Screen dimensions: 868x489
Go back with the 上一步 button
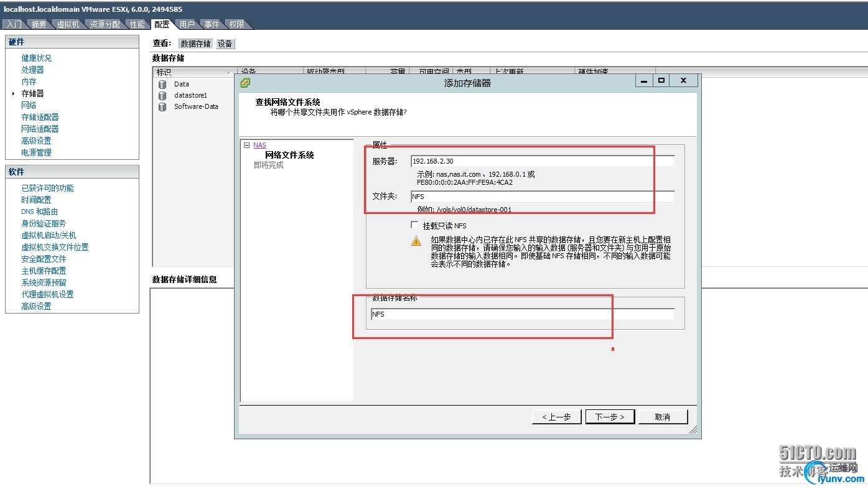coord(556,417)
